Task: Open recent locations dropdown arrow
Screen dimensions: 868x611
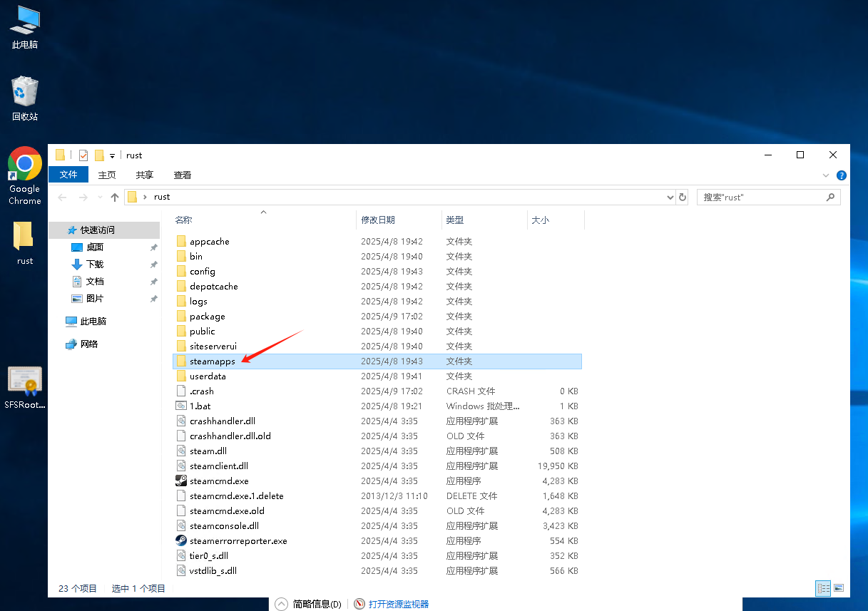Action: [99, 197]
